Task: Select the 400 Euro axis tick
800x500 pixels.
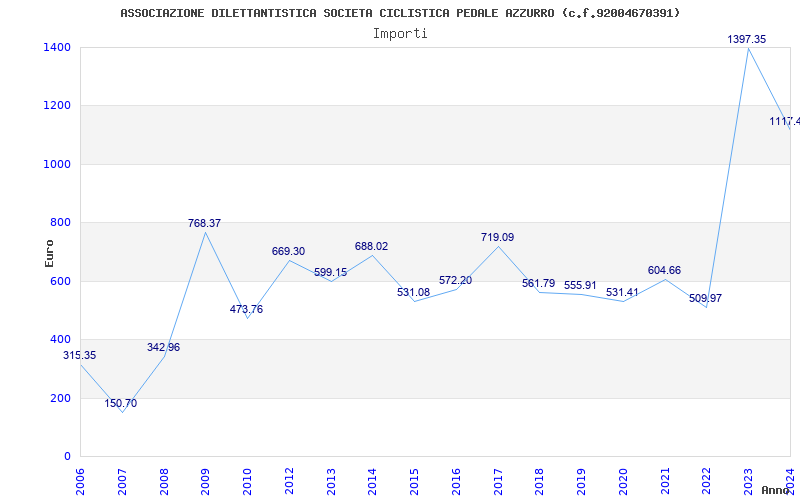Action: (x=60, y=339)
